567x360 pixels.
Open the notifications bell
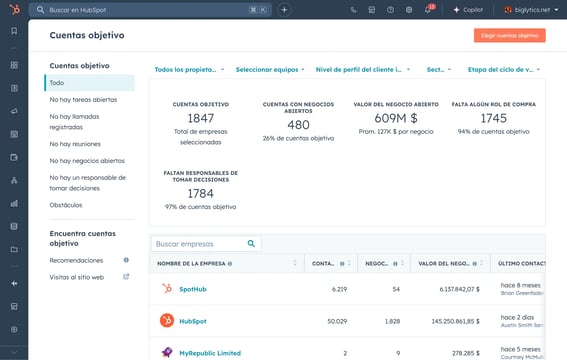(x=428, y=10)
